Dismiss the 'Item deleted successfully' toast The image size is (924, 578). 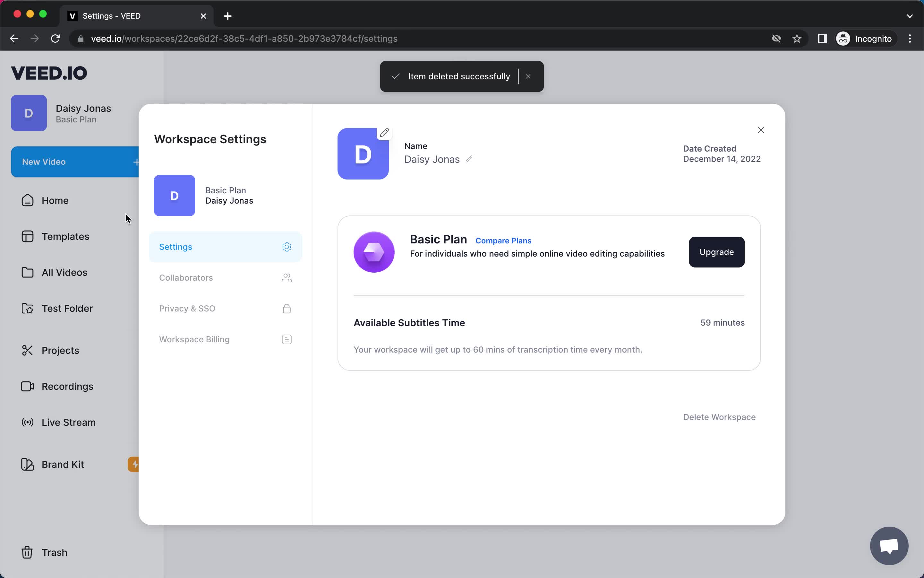pyautogui.click(x=528, y=76)
